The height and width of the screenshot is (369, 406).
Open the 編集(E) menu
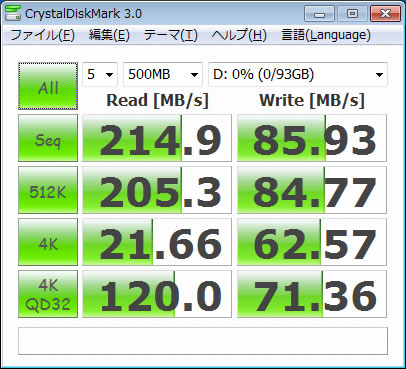pyautogui.click(x=109, y=35)
